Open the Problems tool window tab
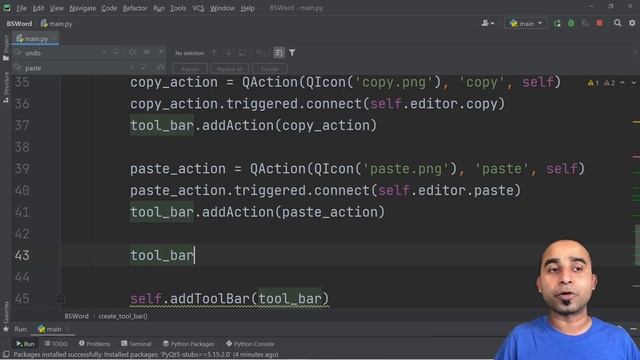 [95, 344]
